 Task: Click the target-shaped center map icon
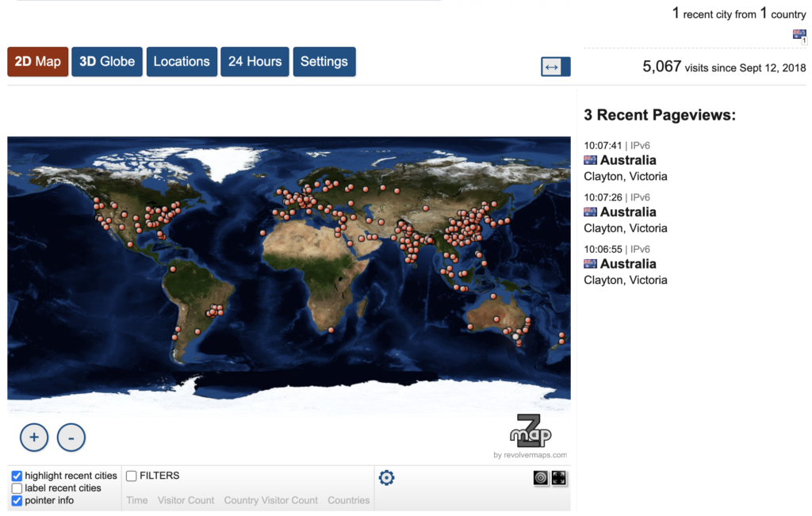[541, 478]
